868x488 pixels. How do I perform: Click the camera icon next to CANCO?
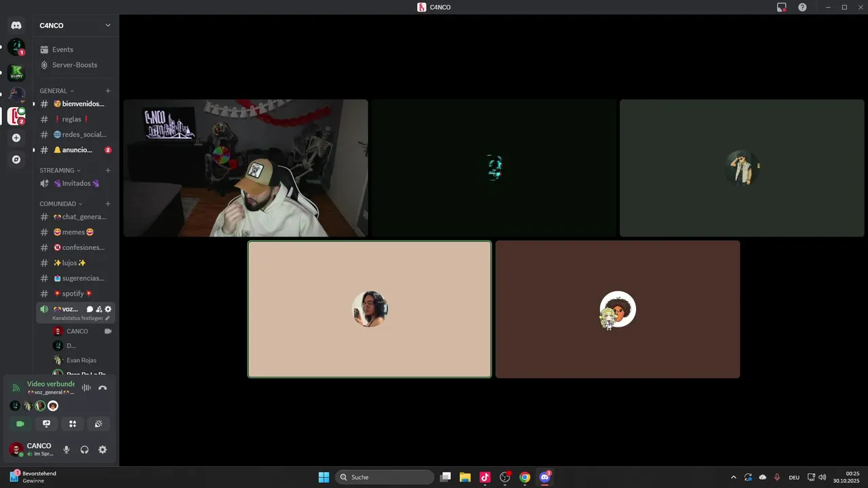pyautogui.click(x=108, y=331)
